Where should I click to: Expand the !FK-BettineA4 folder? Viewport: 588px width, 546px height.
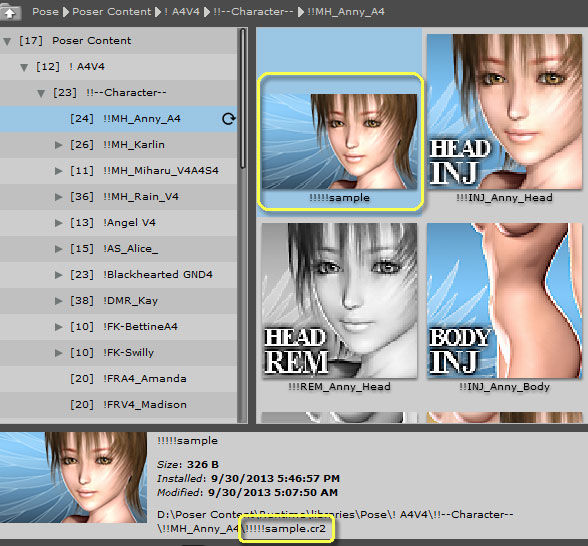tap(58, 327)
